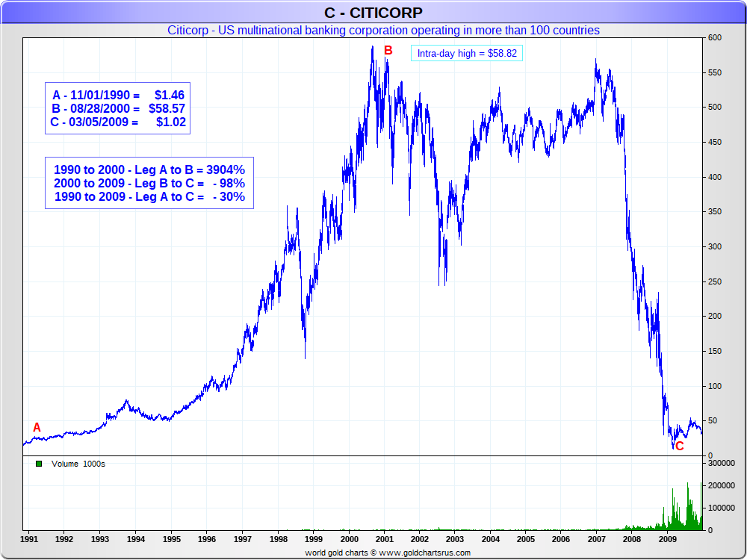Click 'Leg B to C = - 98%' line
747x560 pixels.
(149, 183)
